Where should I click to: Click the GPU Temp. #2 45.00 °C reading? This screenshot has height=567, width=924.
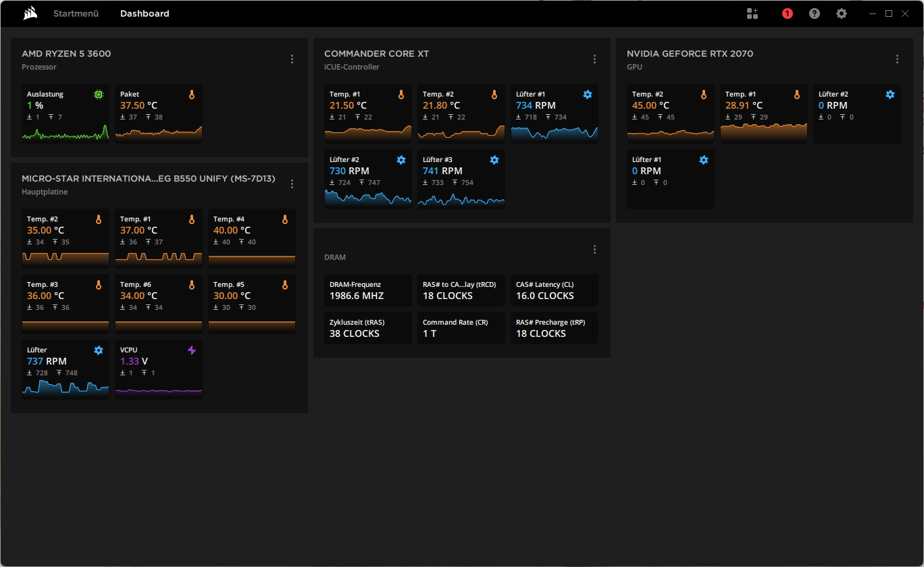[x=650, y=106]
